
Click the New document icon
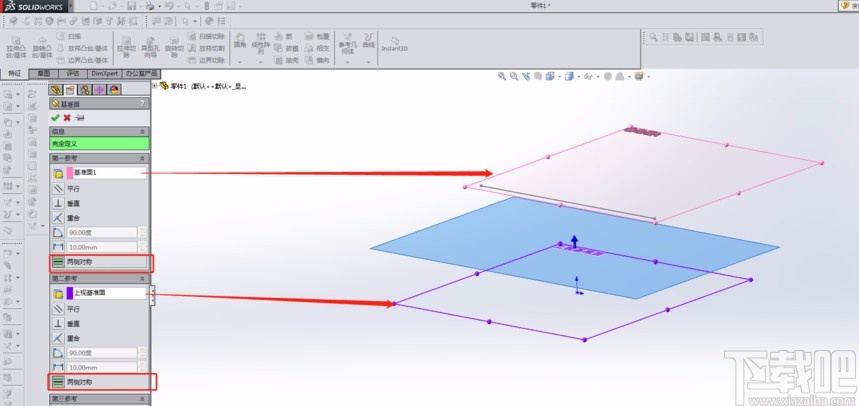coord(94,6)
